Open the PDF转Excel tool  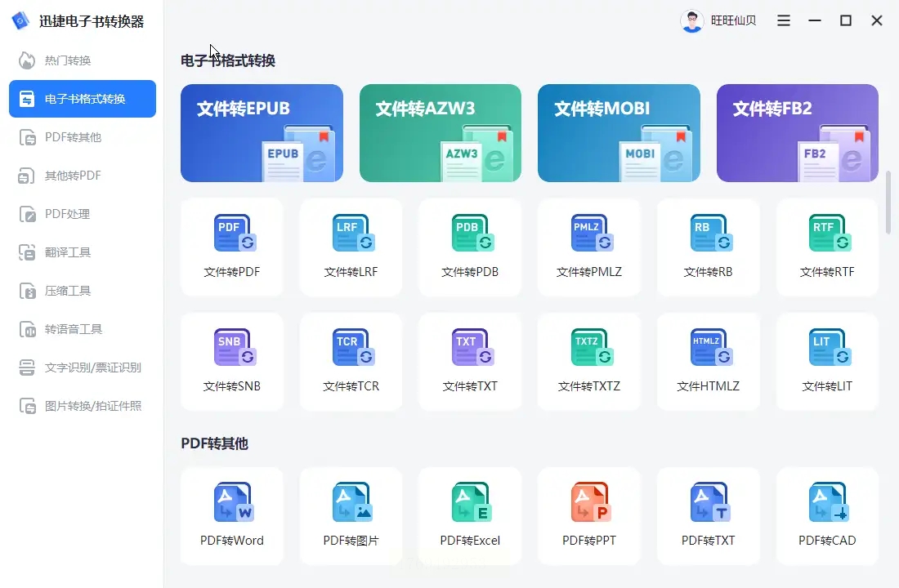470,516
